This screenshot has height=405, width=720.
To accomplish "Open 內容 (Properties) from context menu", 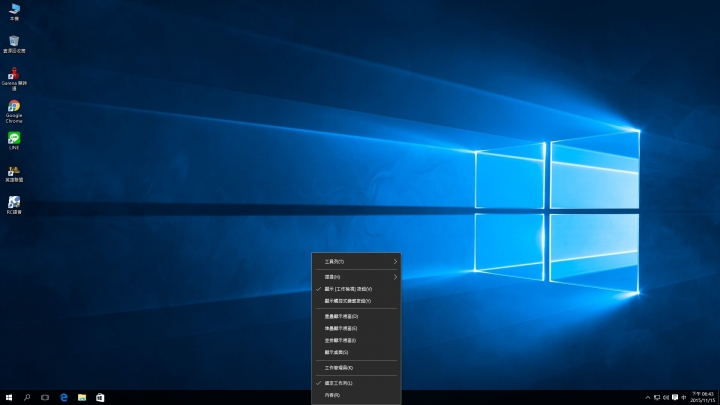I will 356,395.
